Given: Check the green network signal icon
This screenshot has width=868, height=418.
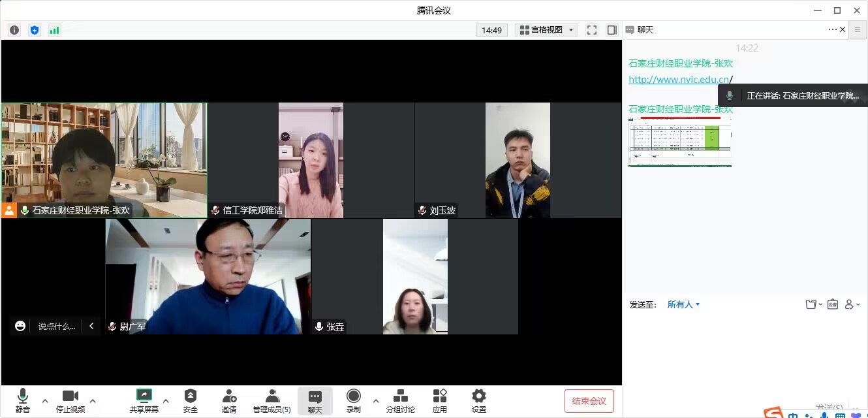Looking at the screenshot, I should [54, 30].
